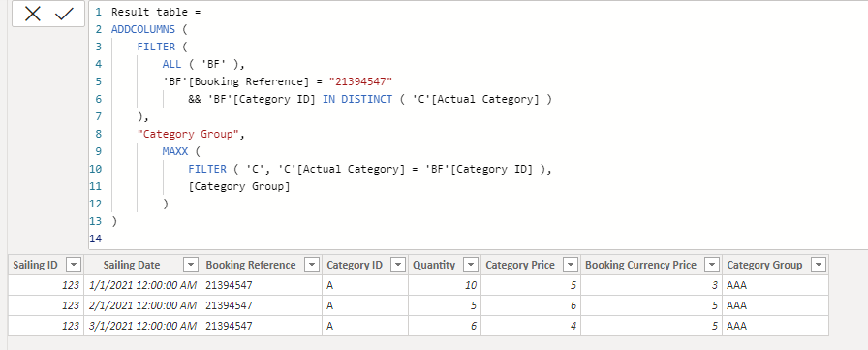The height and width of the screenshot is (350, 868).
Task: Click Booking Reference cell in the 1/1/2021 row
Action: pos(262,285)
